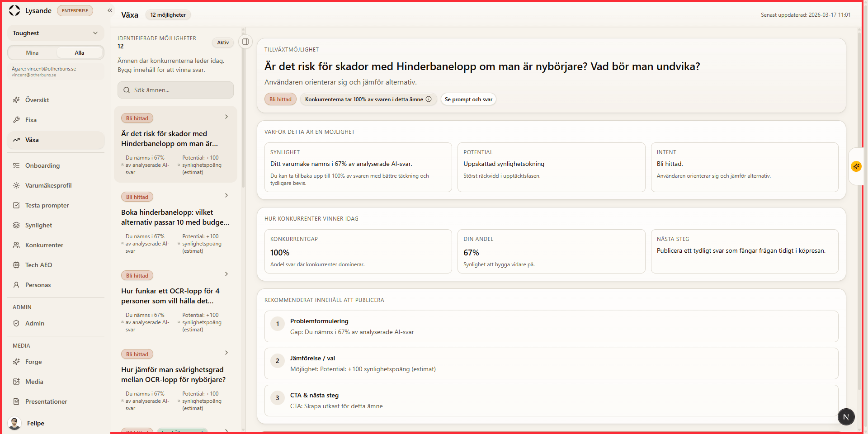This screenshot has height=434, width=868.
Task: Click the round dark N button
Action: pyautogui.click(x=846, y=417)
